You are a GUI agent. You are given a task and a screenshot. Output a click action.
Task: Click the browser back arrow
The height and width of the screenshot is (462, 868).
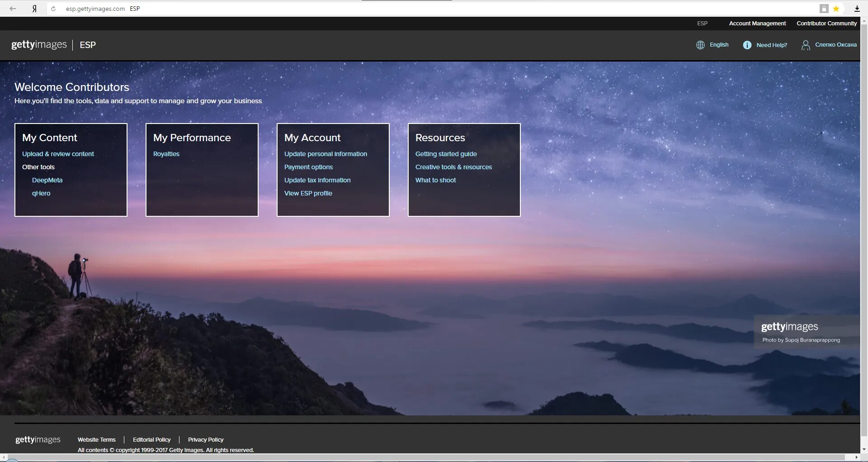click(x=13, y=9)
